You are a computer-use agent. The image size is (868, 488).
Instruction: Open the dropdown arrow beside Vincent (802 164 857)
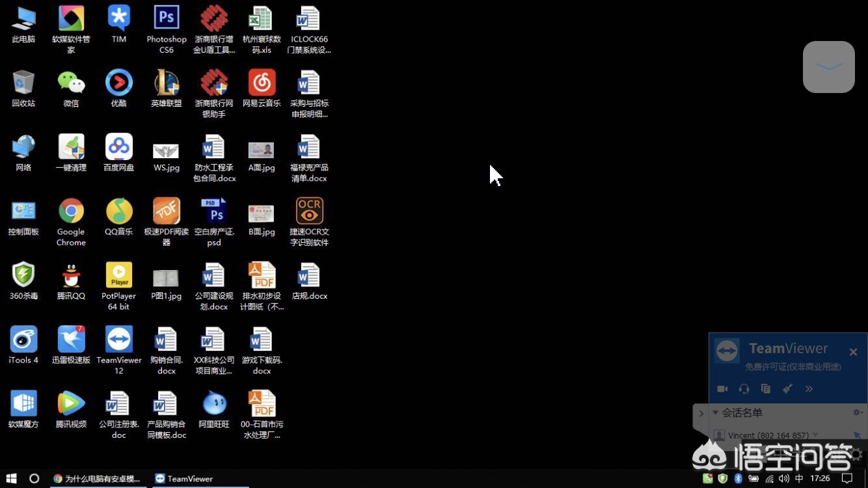click(x=815, y=435)
